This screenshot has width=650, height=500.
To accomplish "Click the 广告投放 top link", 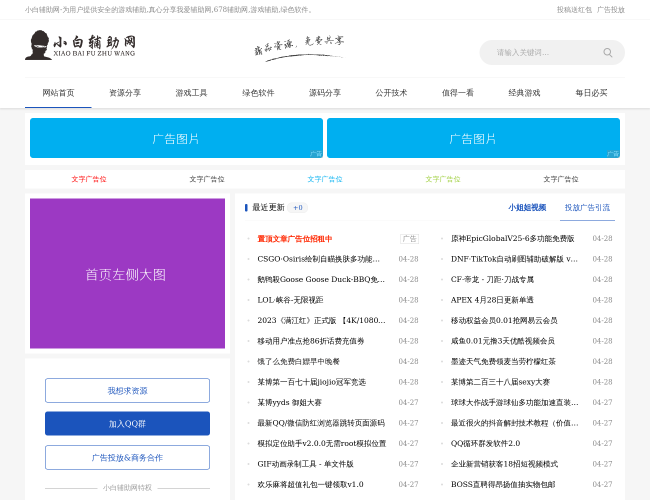I will click(x=611, y=10).
